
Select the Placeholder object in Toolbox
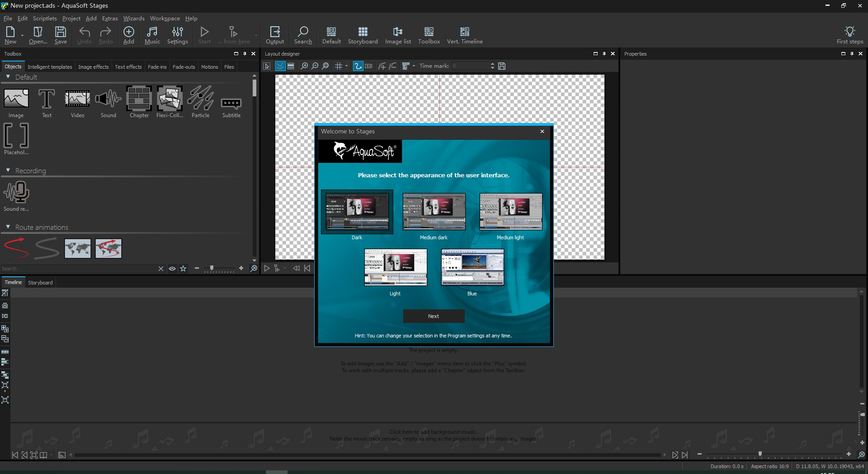[16, 139]
